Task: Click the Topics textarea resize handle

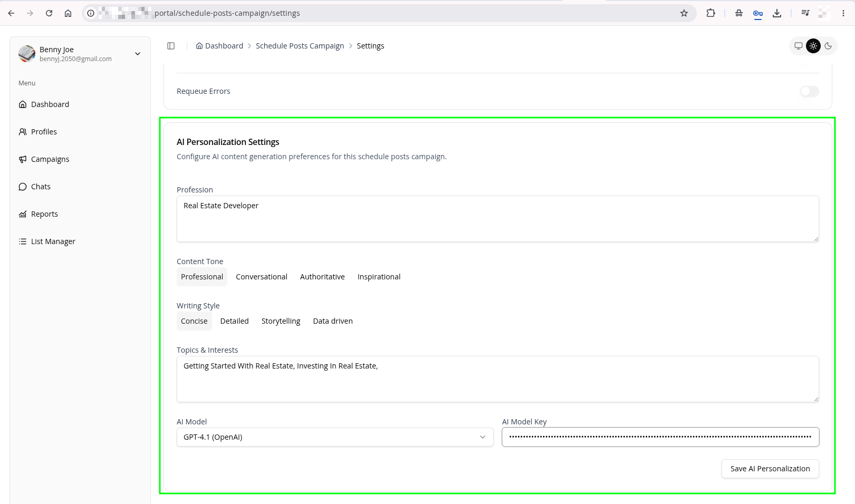Action: pos(816,399)
